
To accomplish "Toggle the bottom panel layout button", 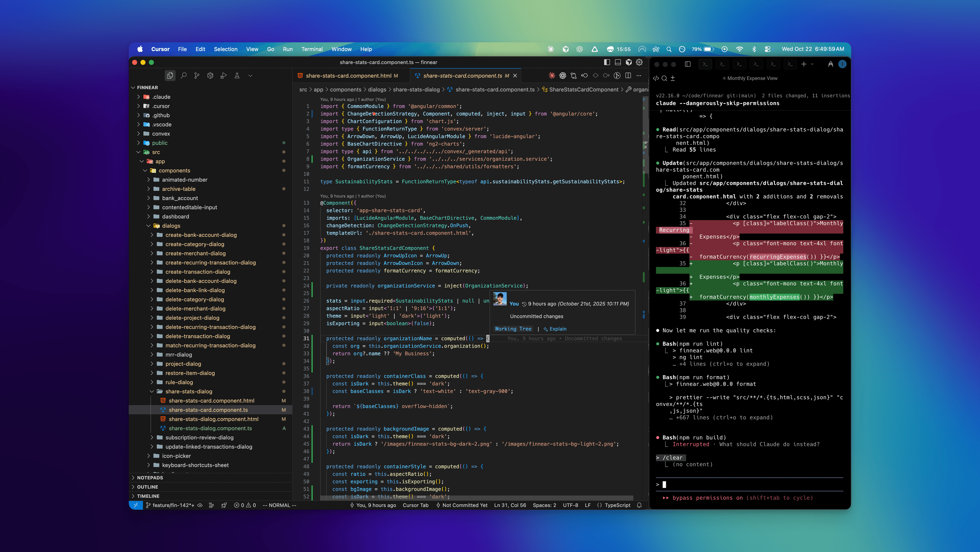I will point(618,62).
